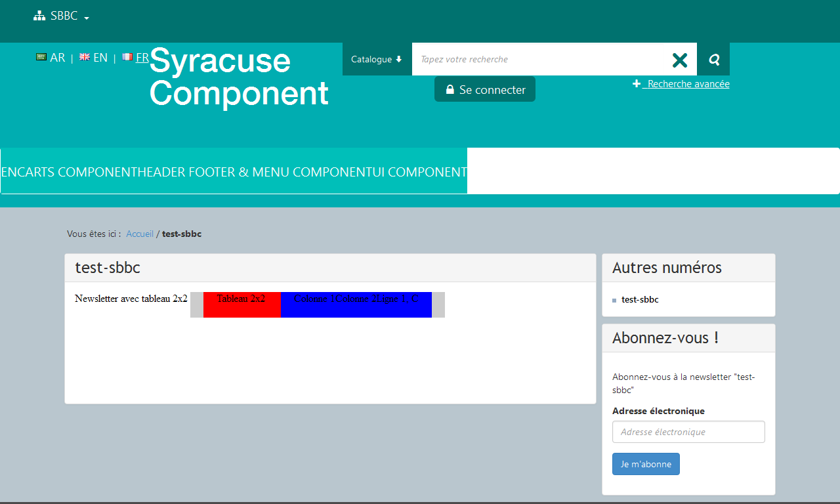Expand the SBBC dropdown caret
Image resolution: width=840 pixels, height=504 pixels.
tap(87, 18)
